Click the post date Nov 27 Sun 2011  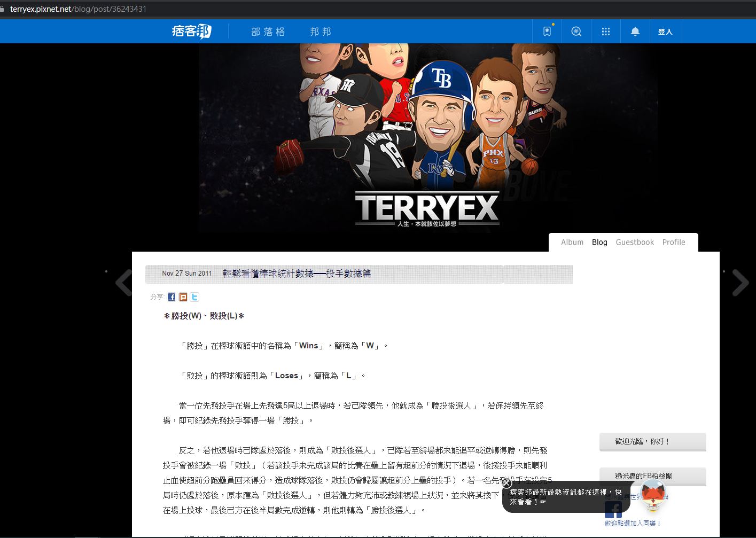(x=187, y=274)
